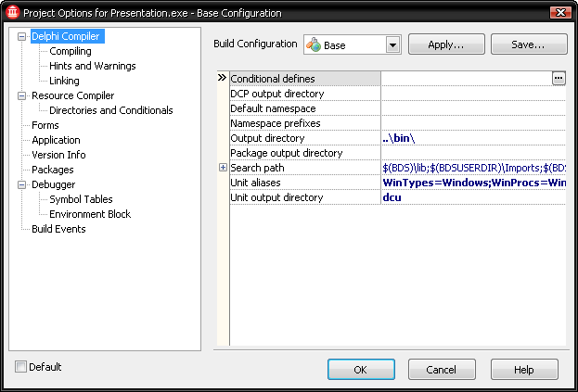The width and height of the screenshot is (578, 392).
Task: Click the Unit output directory value dcu
Action: 392,197
